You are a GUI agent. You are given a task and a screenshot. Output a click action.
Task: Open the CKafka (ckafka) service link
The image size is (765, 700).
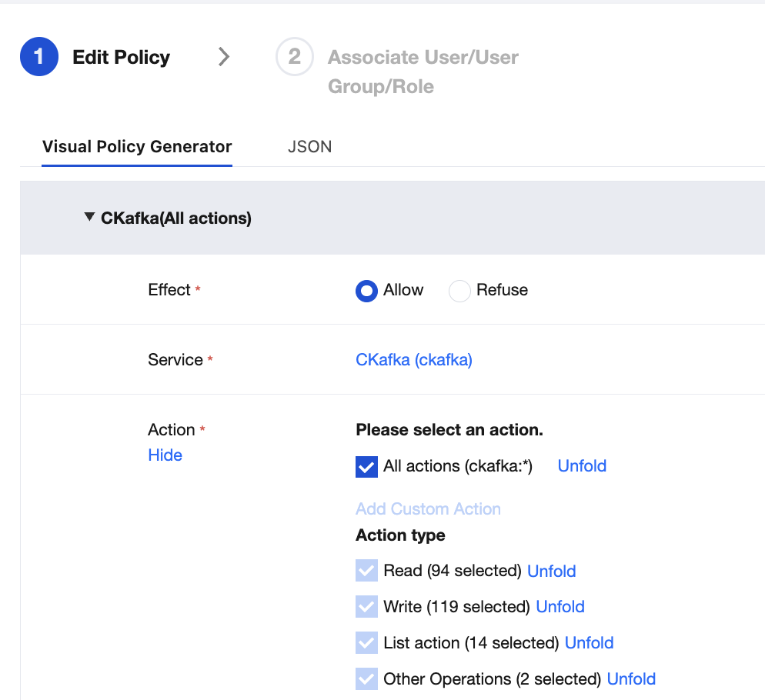coord(414,360)
